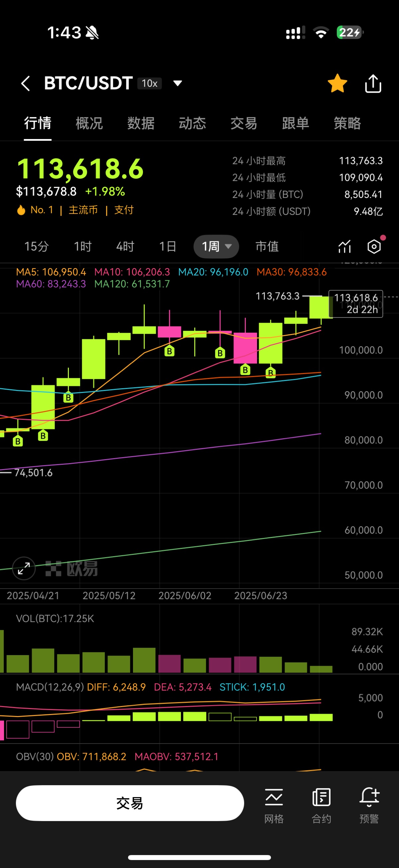The height and width of the screenshot is (868, 399).
Task: Select the 4时 timeframe
Action: pos(125,247)
